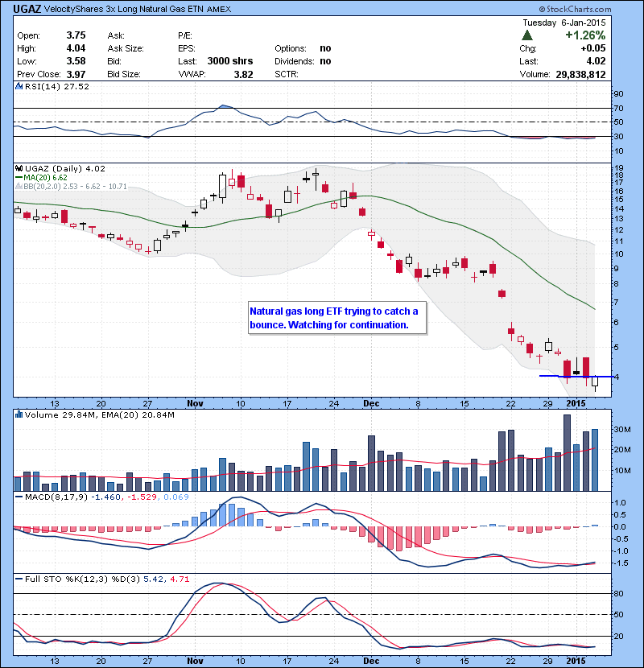644x668 pixels.
Task: Click the MACD(8,17,9) legend line icon
Action: [x=19, y=500]
